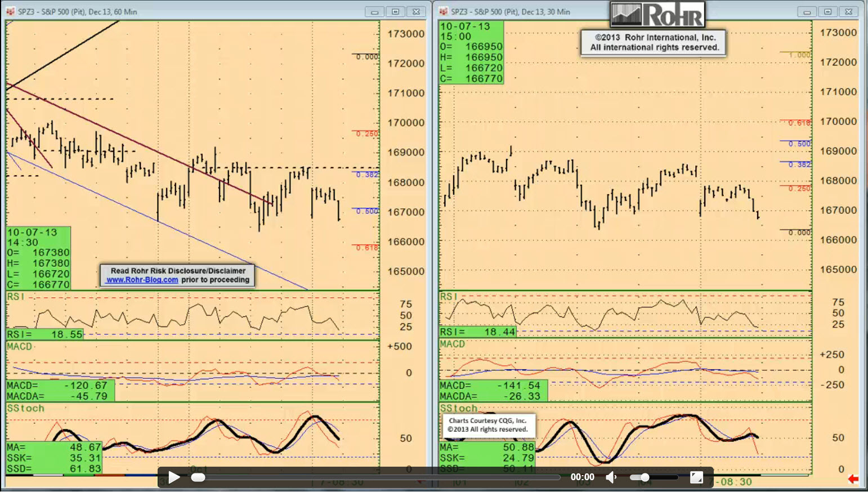Image resolution: width=868 pixels, height=492 pixels.
Task: Minimize the 30 Min chart window
Action: (x=807, y=11)
